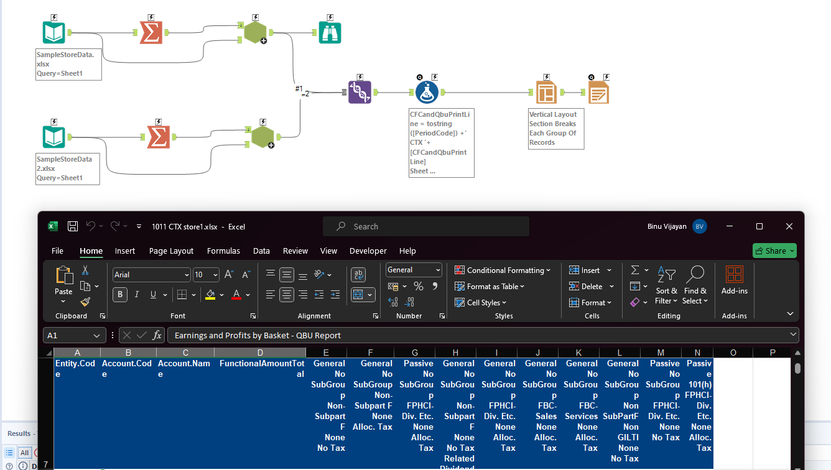Toggle Align Right
Image resolution: width=831 pixels, height=470 pixels.
pyautogui.click(x=303, y=295)
